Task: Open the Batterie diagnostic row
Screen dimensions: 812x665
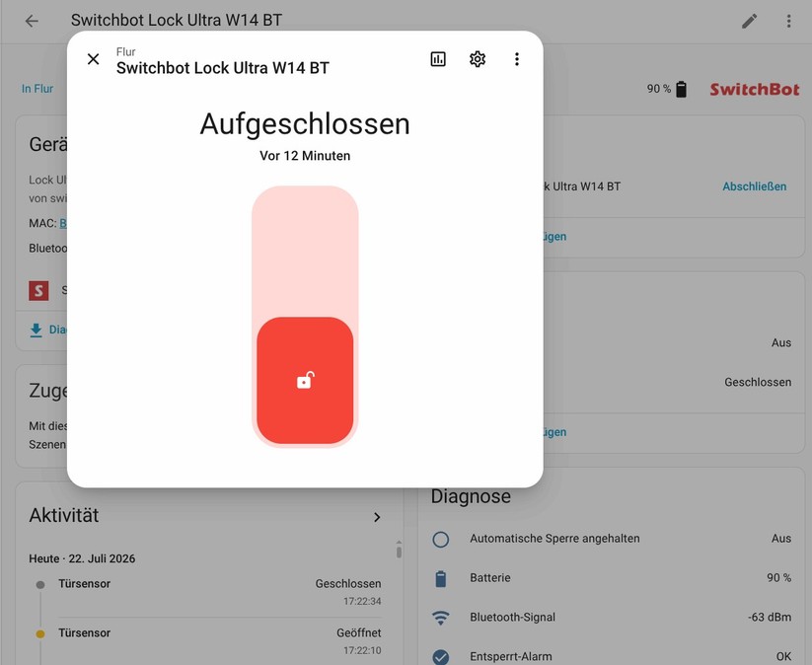Action: point(611,578)
